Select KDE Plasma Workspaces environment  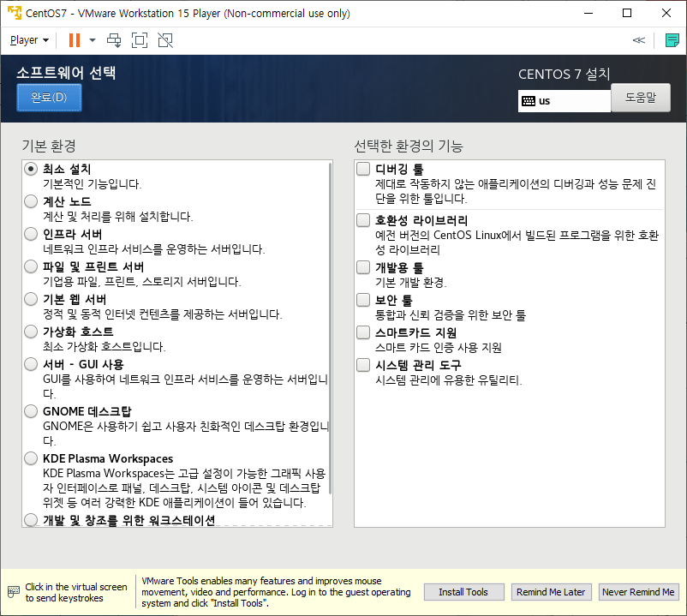point(31,458)
